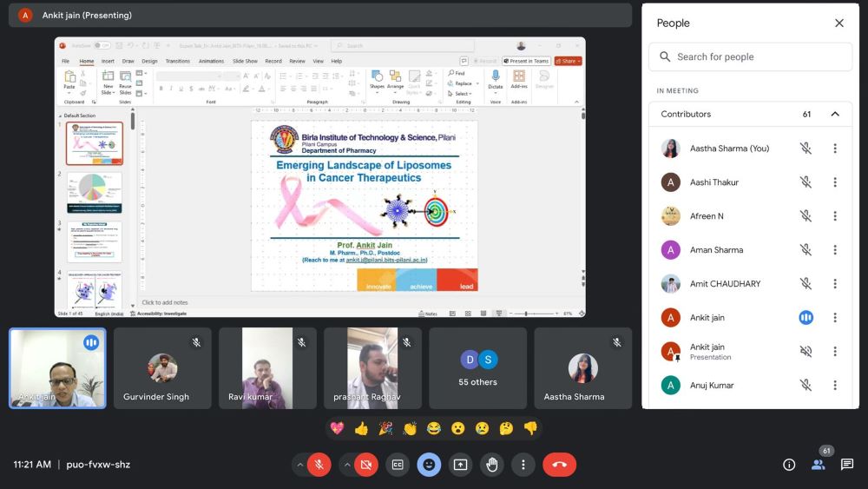Open Shapes gallery in PowerPoint ribbon
The height and width of the screenshot is (489, 868).
click(x=377, y=80)
